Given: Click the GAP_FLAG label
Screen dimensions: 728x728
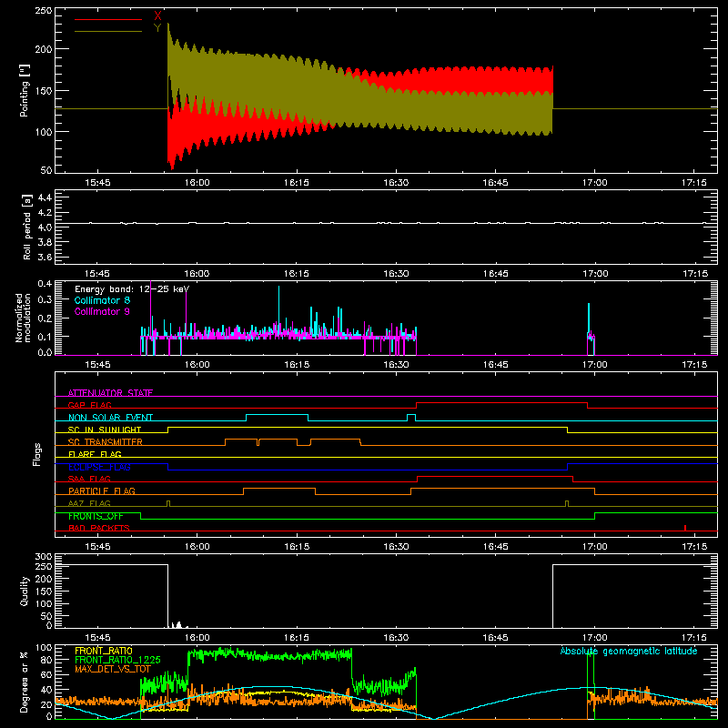Looking at the screenshot, I should pyautogui.click(x=90, y=405).
